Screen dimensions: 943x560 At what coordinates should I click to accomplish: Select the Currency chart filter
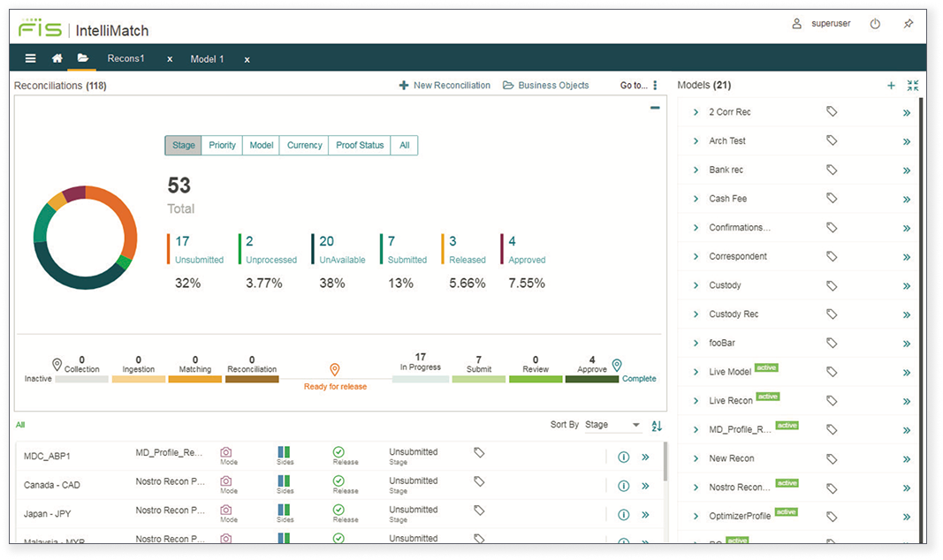pos(304,146)
